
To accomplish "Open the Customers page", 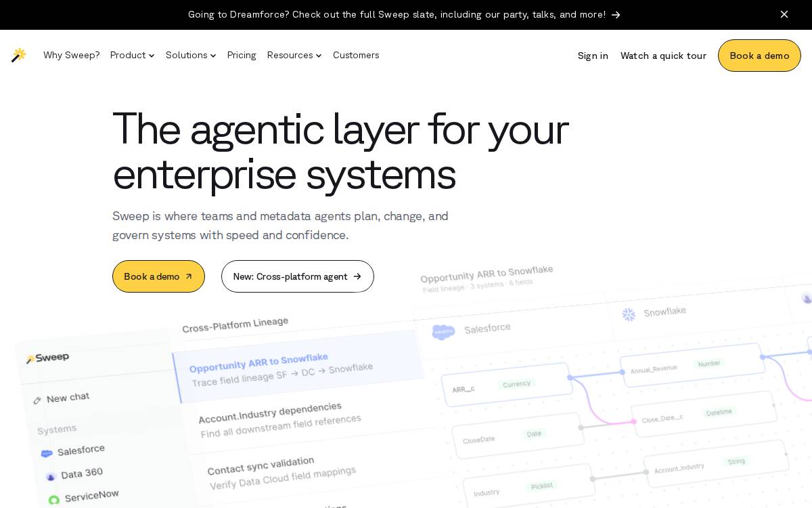I will (x=356, y=56).
